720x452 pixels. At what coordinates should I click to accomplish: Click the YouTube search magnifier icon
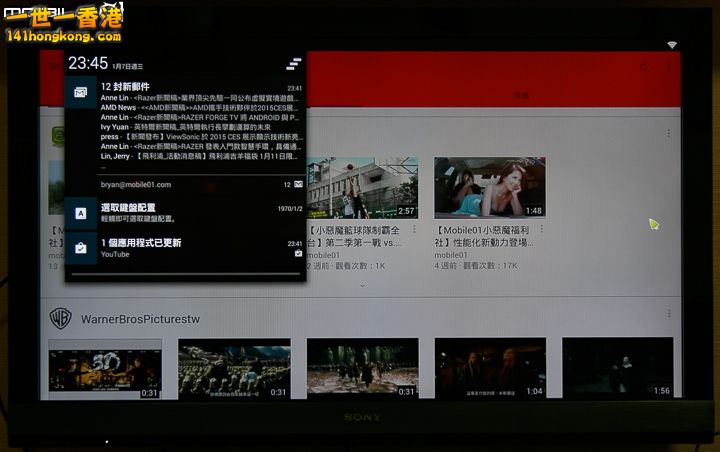point(644,68)
